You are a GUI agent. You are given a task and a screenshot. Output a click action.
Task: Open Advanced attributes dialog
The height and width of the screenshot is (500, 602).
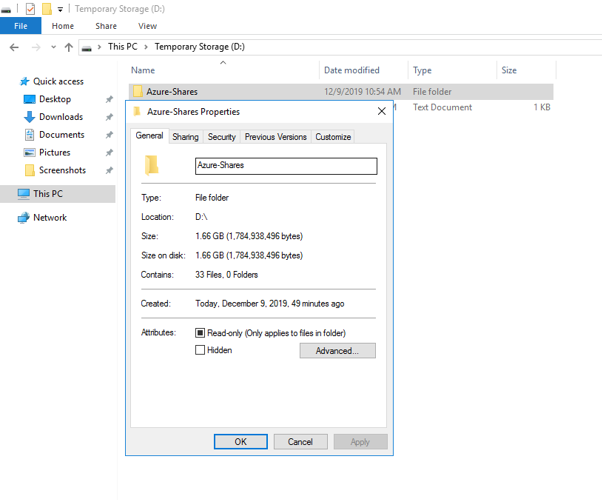point(337,351)
